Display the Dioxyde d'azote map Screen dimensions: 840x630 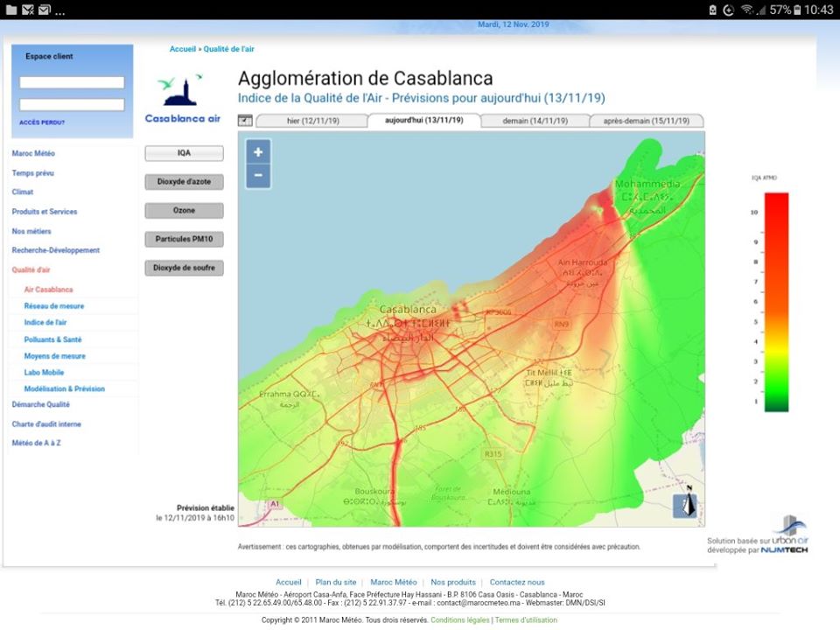coord(184,182)
